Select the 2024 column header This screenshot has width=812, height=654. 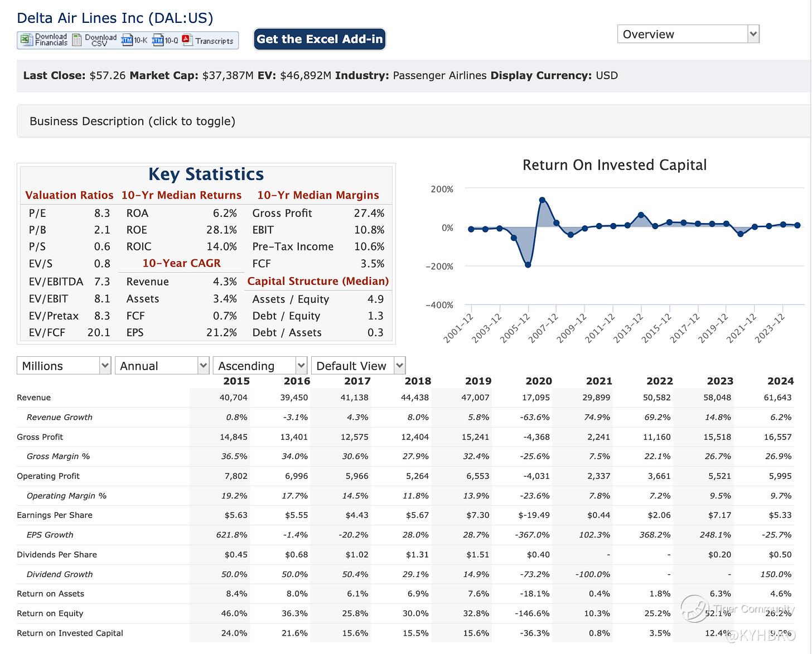pyautogui.click(x=780, y=381)
